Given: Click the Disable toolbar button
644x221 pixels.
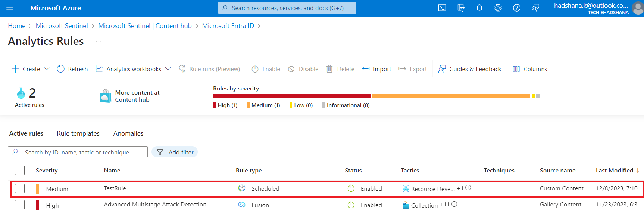Looking at the screenshot, I should click(303, 69).
